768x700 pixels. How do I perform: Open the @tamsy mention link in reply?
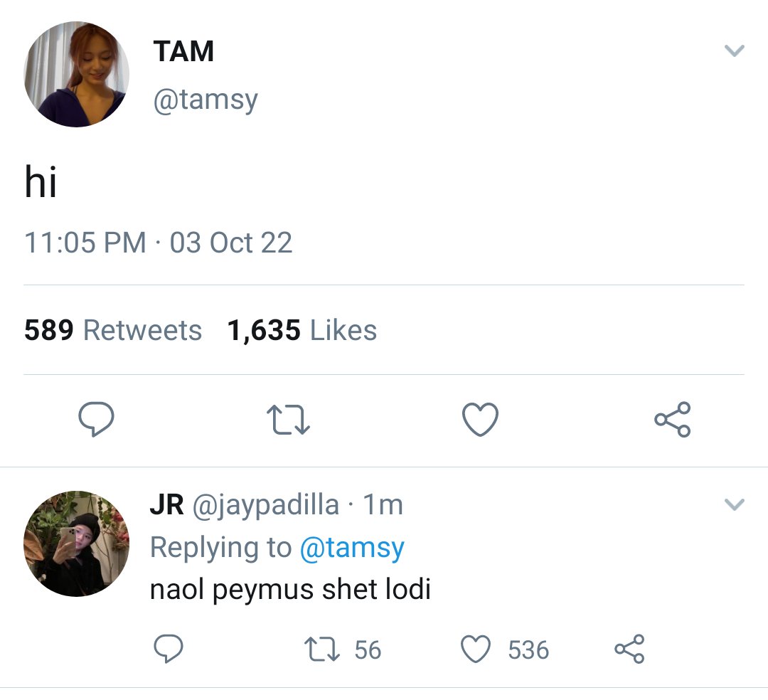click(352, 548)
